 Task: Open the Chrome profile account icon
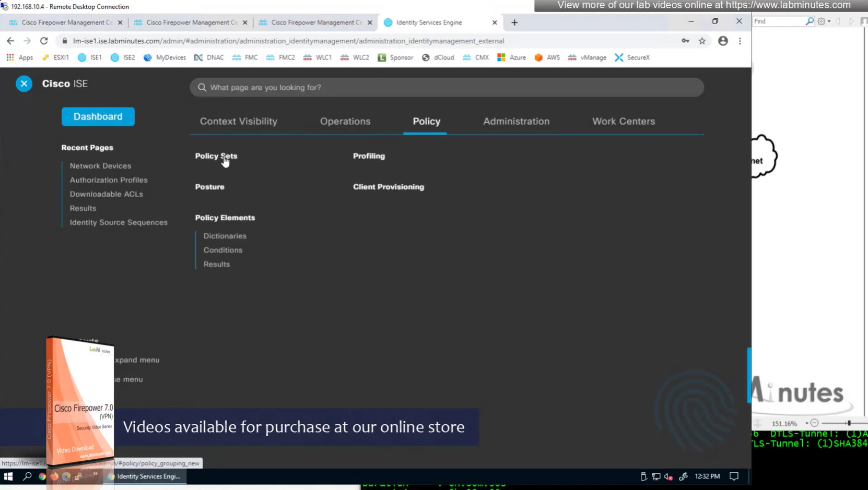click(723, 41)
